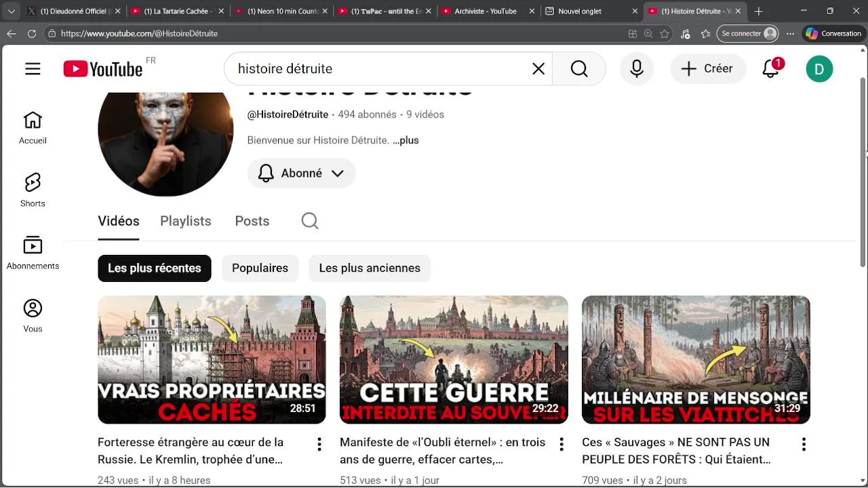Viewport: 868px width, 488px height.
Task: Open the notifications bell
Action: 771,68
